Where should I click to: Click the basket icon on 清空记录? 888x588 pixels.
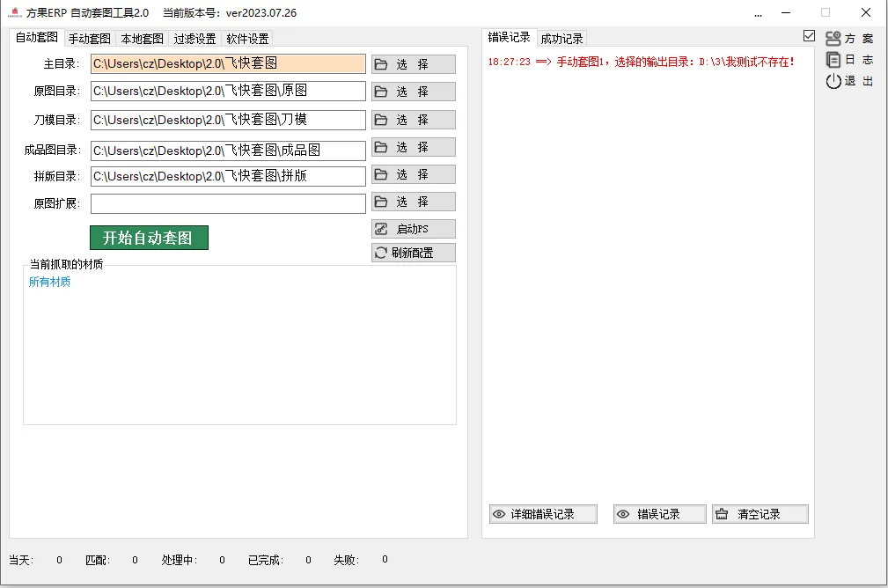click(722, 514)
